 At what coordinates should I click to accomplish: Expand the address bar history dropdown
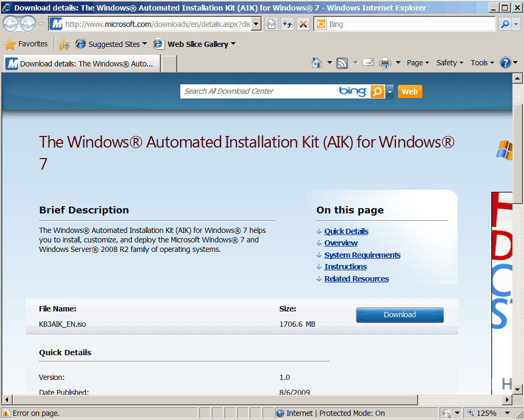256,24
